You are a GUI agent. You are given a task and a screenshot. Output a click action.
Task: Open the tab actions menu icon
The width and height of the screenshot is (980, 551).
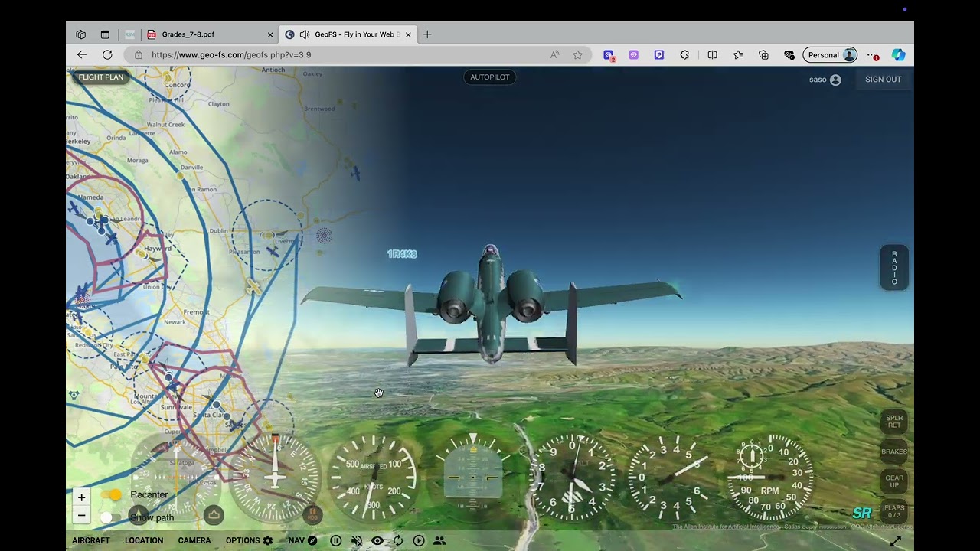(x=105, y=34)
